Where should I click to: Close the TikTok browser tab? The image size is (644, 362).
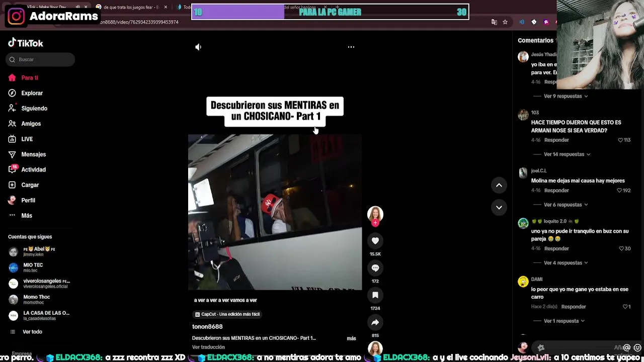tap(86, 7)
